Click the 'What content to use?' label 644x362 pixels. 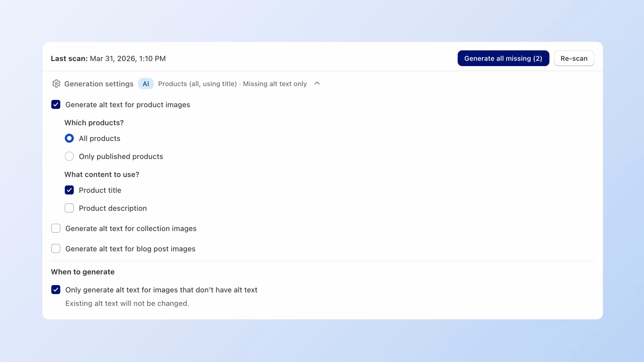click(x=102, y=174)
